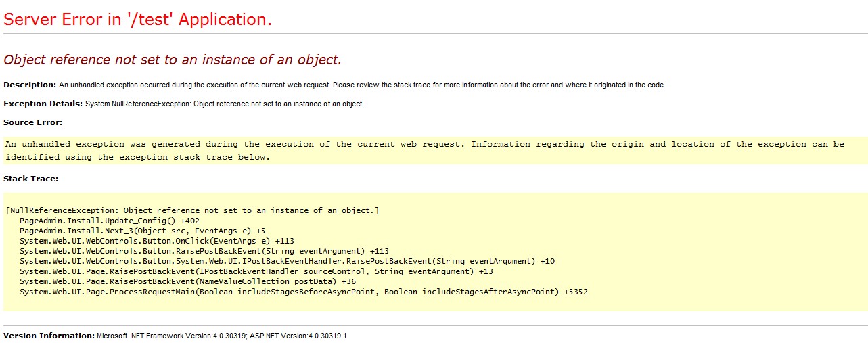Screen dimensions: 868x343
Task: Click the 'PageAdmin.Install.Next_3' stack trace line
Action: click(x=142, y=231)
